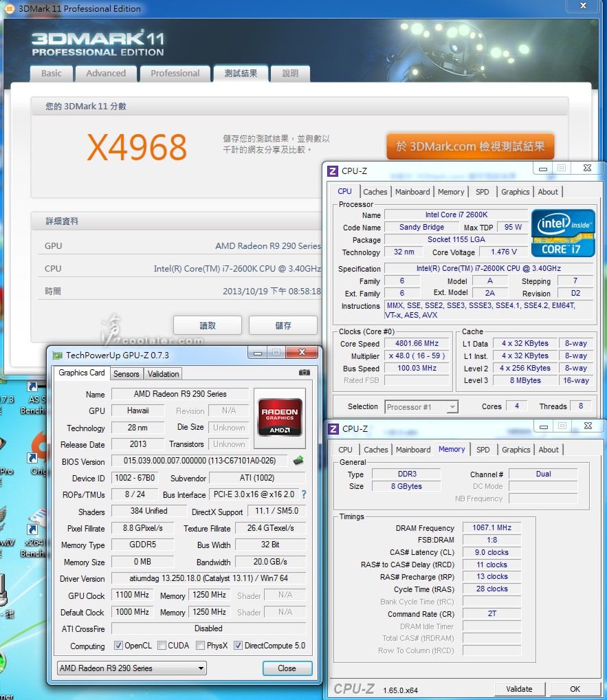Click the BIOS Version field in GPU-Z
The height and width of the screenshot is (700, 607).
pyautogui.click(x=200, y=461)
